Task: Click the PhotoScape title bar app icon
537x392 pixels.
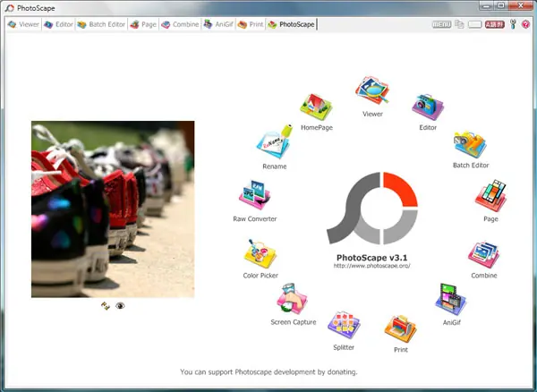Action: 10,8
